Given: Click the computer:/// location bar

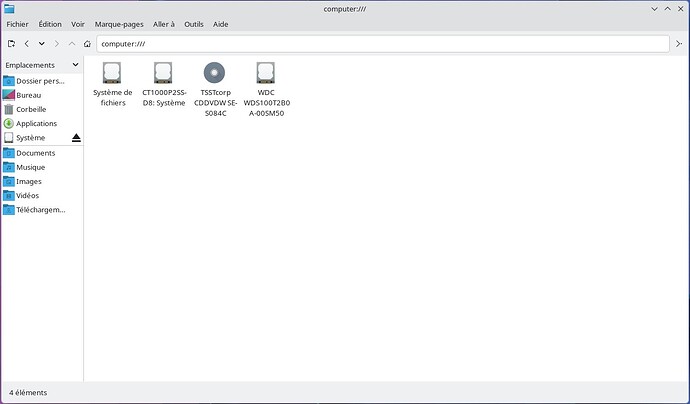Looking at the screenshot, I should [383, 44].
